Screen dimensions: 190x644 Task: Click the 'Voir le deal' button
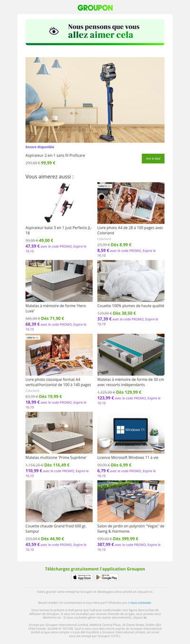click(153, 159)
